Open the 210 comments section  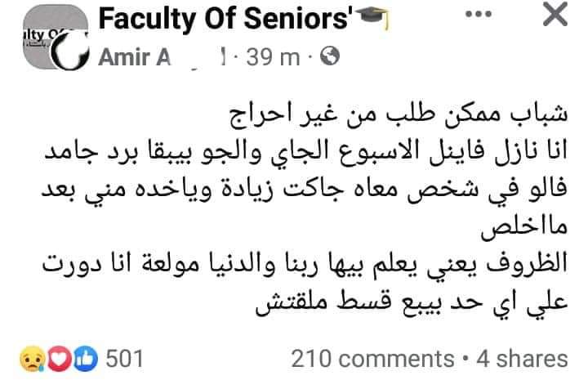tap(372, 358)
